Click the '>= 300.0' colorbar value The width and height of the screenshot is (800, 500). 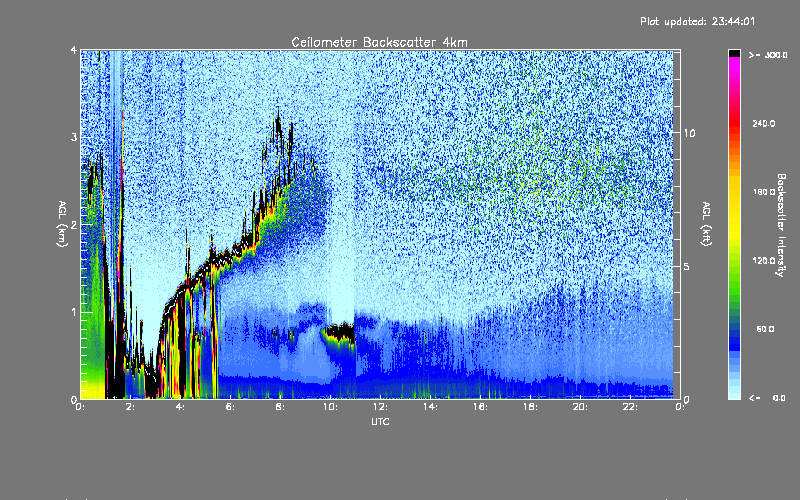pos(768,55)
